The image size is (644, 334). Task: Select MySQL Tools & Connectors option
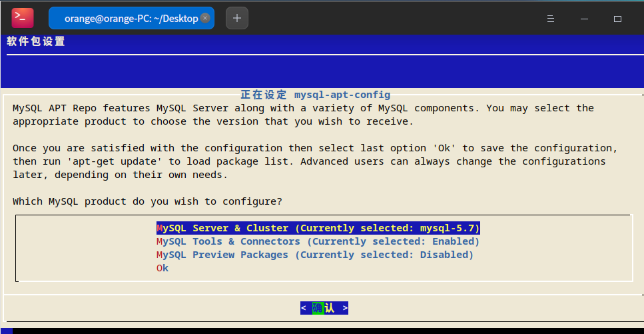coord(318,241)
